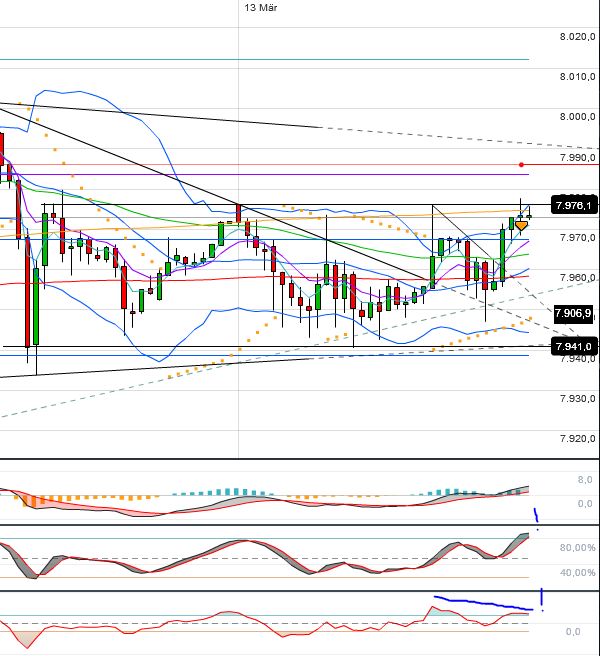This screenshot has width=600, height=656.
Task: Click the 8,0 MACD scale label
Action: point(585,479)
